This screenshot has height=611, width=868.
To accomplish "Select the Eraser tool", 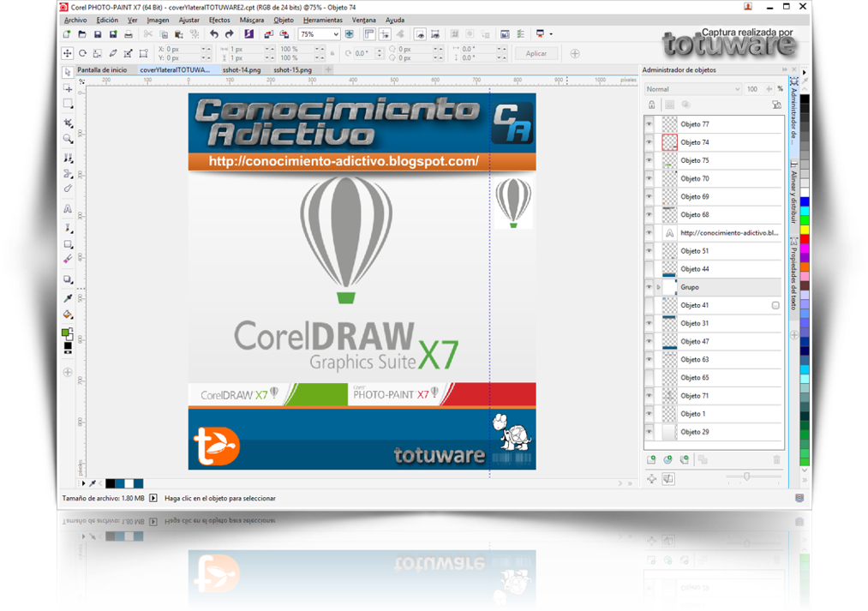I will pos(68,259).
